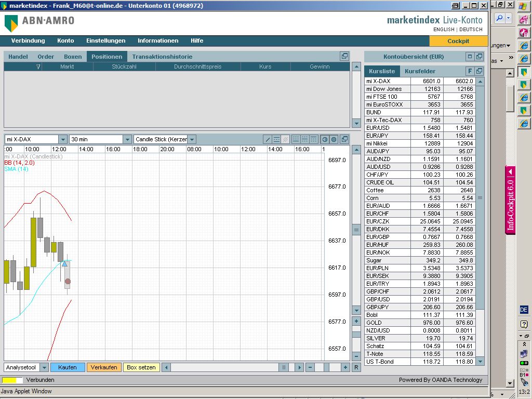Select the trend line drawing tool
This screenshot has width=532, height=399.
click(x=268, y=139)
